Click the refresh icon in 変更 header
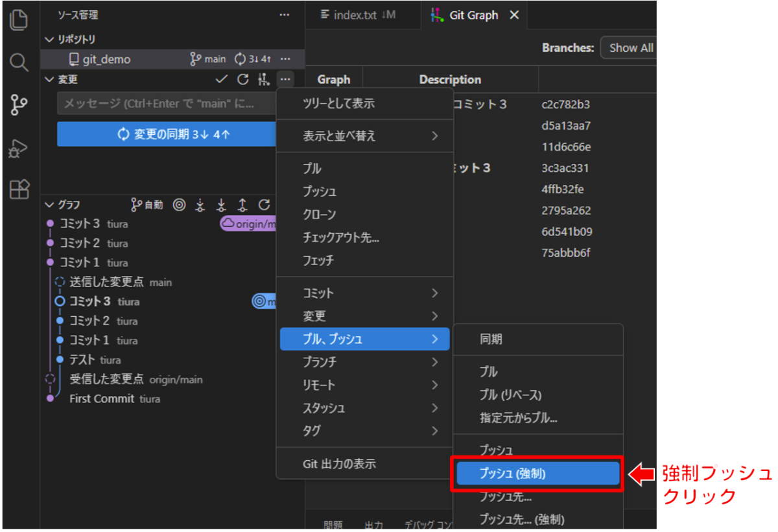Viewport: 778px width, 532px height. (x=242, y=79)
